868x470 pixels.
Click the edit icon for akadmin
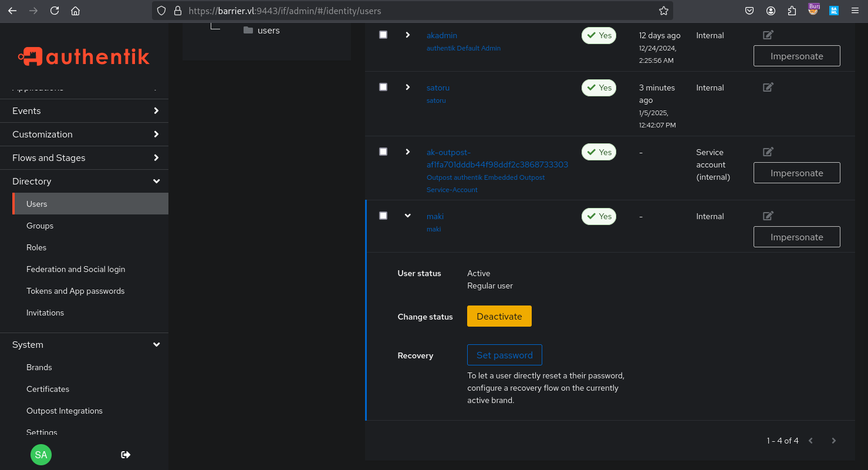pyautogui.click(x=768, y=35)
